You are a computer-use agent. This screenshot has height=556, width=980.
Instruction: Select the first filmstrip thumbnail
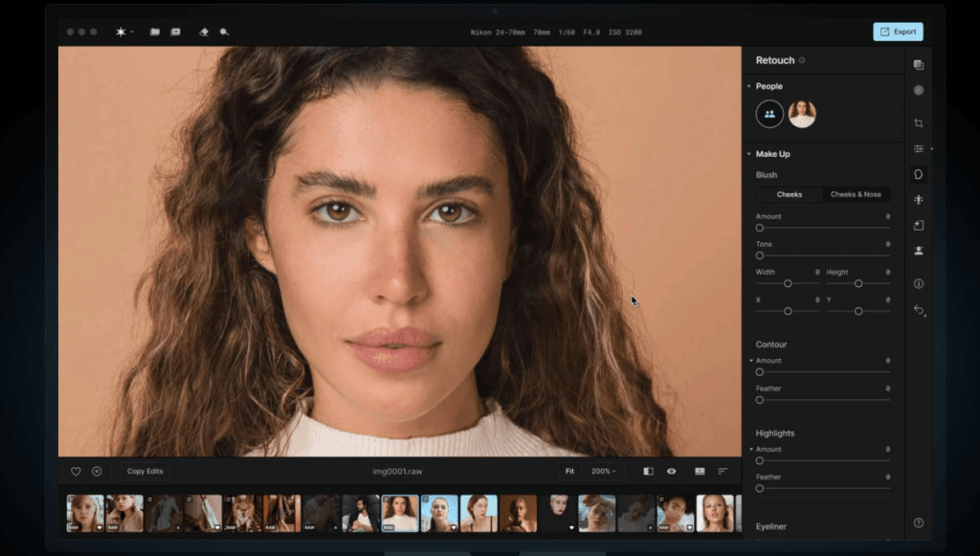pyautogui.click(x=85, y=514)
